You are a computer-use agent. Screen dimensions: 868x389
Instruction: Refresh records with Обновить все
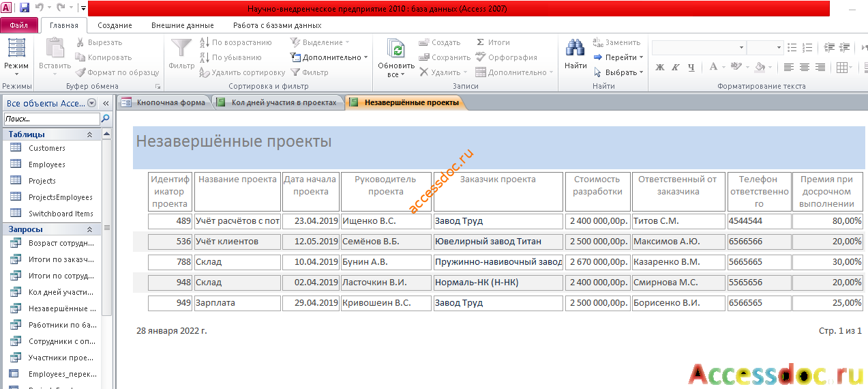396,57
